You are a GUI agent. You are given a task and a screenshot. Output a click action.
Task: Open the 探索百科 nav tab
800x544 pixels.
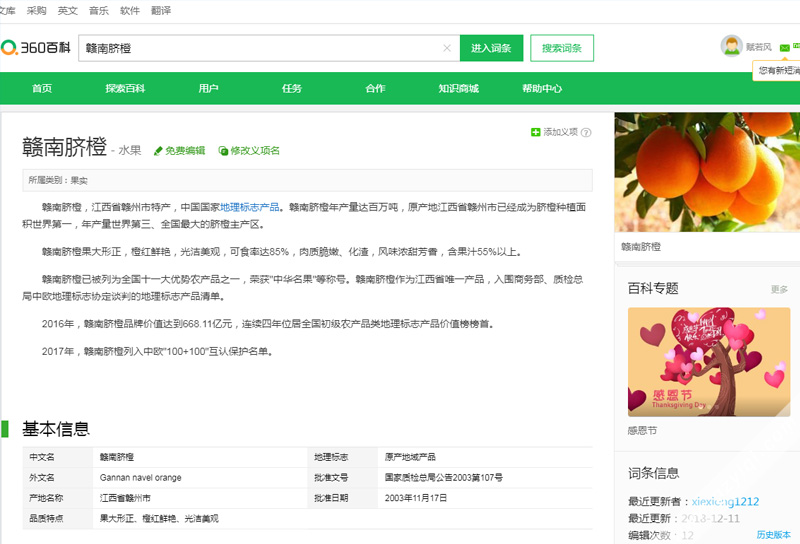coord(126,88)
